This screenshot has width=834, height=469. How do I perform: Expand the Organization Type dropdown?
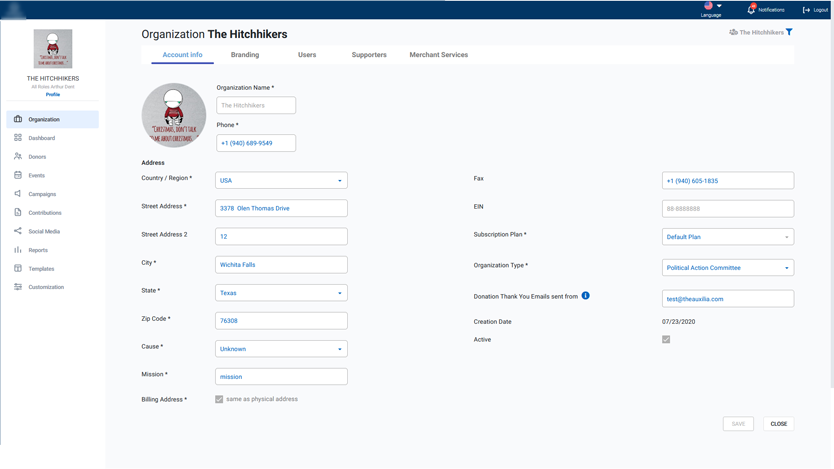coord(727,268)
